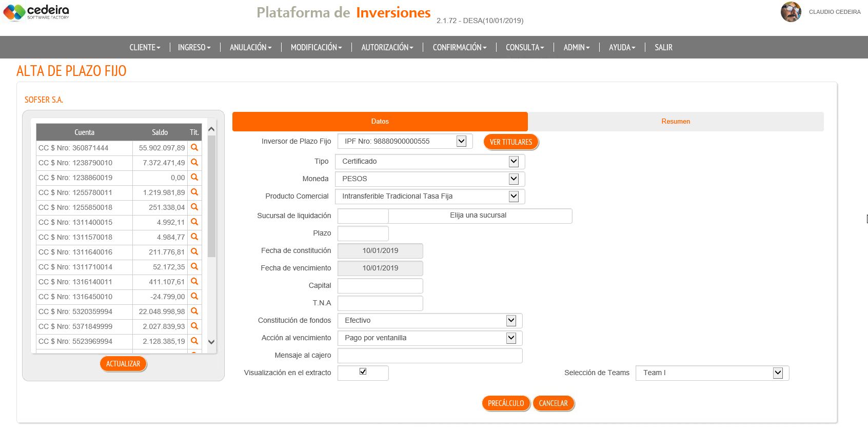
Task: Expand the Tipo dropdown
Action: 514,162
